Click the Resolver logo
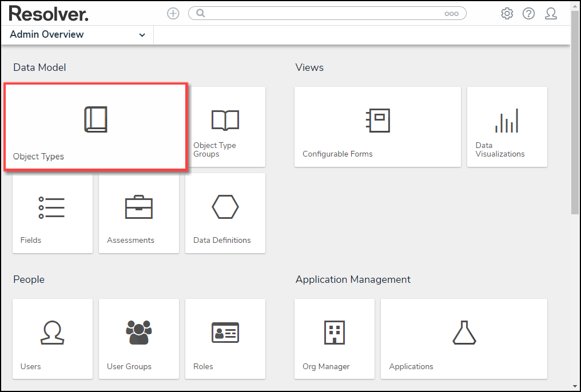The image size is (581, 392). point(49,14)
